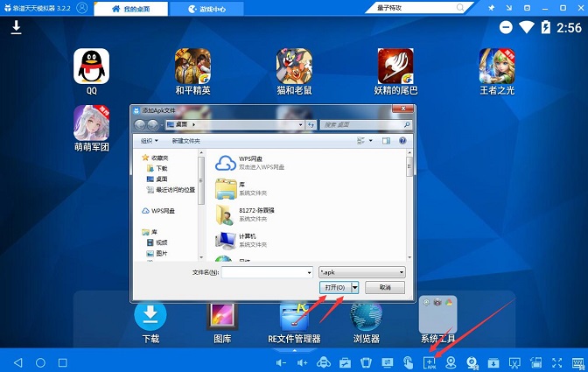Launch the 猫和老鼠 game
This screenshot has width=588, height=372.
[294, 67]
